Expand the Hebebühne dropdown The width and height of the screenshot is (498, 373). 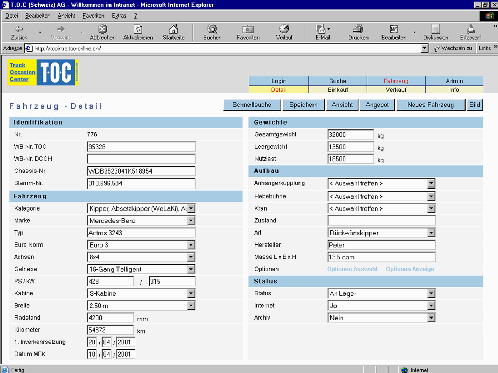[431, 196]
